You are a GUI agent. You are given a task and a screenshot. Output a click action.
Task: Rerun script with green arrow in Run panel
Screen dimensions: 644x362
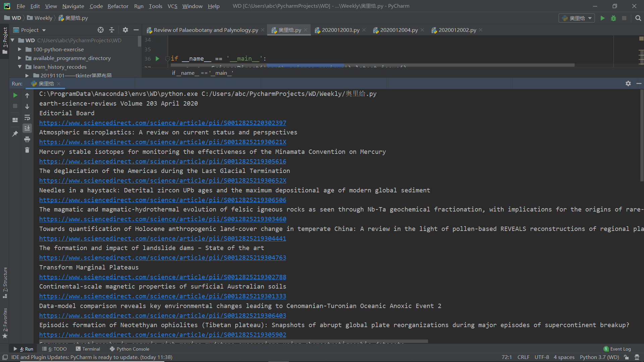15,96
